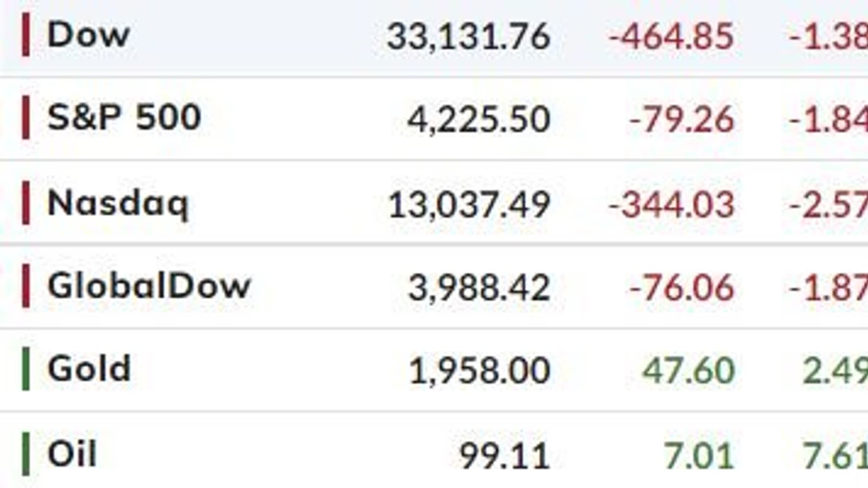
Task: Open the Dow index link
Action: pyautogui.click(x=88, y=35)
